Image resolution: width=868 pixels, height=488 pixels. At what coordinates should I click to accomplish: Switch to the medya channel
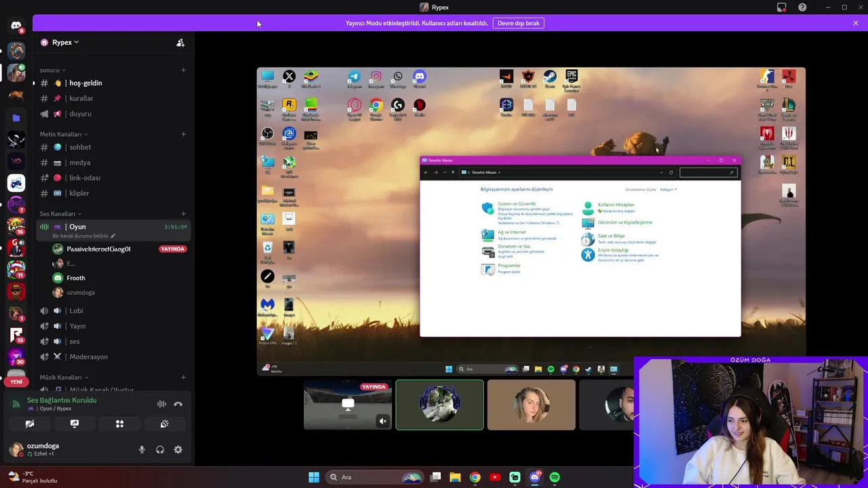pyautogui.click(x=113, y=163)
